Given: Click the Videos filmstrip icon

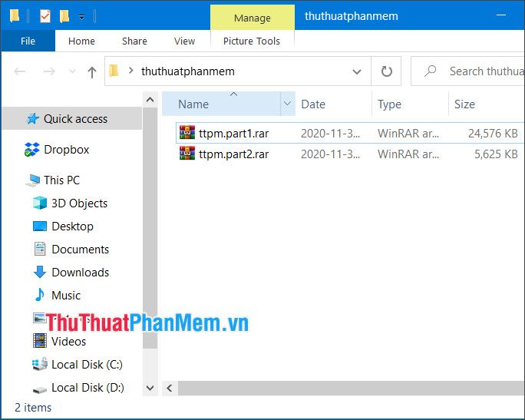Looking at the screenshot, I should (x=40, y=341).
